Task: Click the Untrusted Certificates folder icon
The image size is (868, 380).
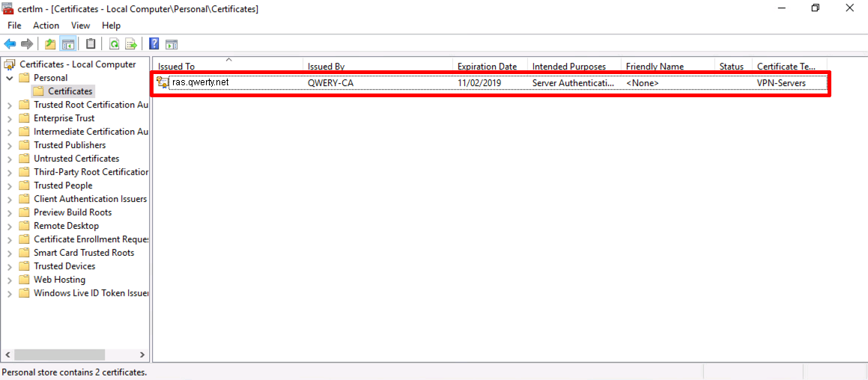Action: pos(24,159)
